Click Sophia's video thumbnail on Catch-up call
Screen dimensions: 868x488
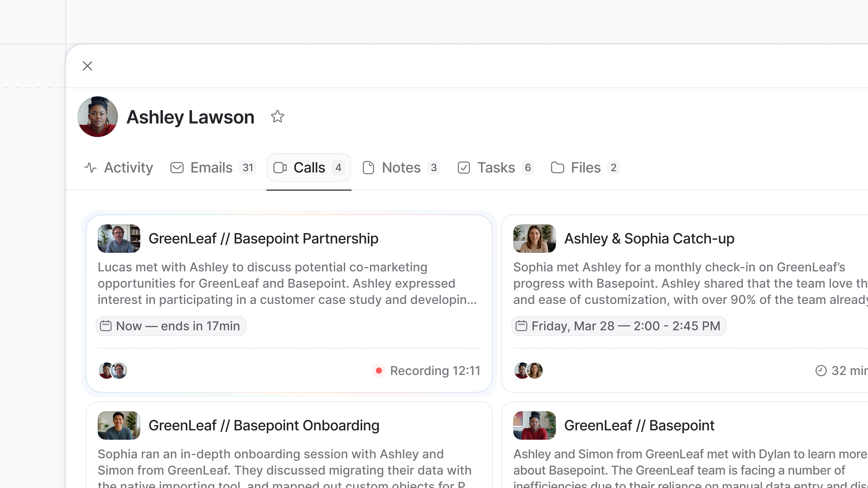click(x=534, y=238)
